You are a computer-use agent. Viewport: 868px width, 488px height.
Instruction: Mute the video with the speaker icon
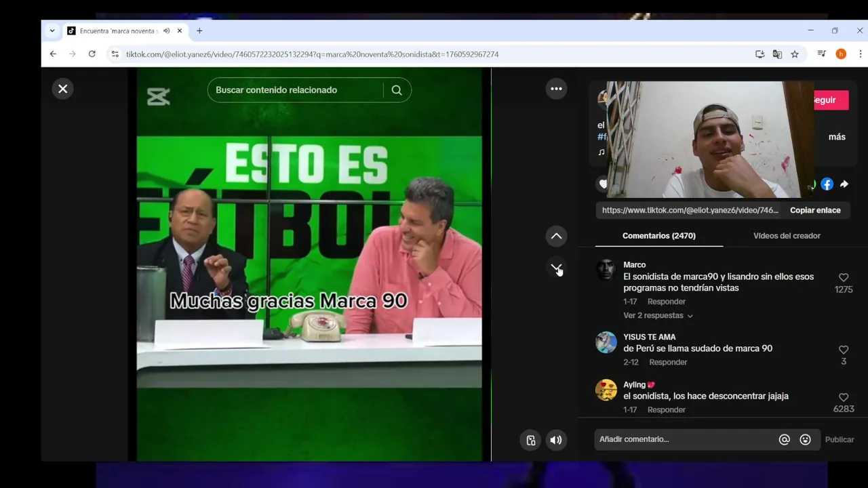pyautogui.click(x=556, y=440)
